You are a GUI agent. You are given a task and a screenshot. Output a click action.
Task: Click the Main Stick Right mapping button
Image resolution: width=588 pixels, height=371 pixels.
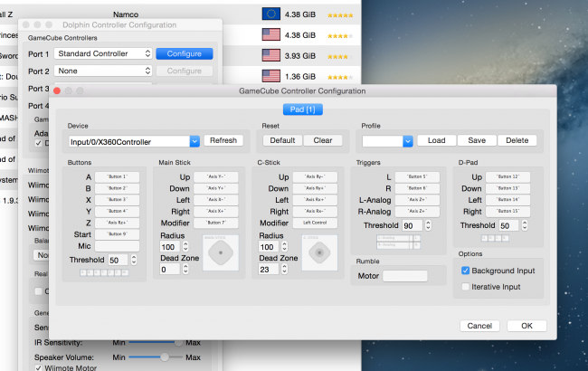tap(216, 211)
